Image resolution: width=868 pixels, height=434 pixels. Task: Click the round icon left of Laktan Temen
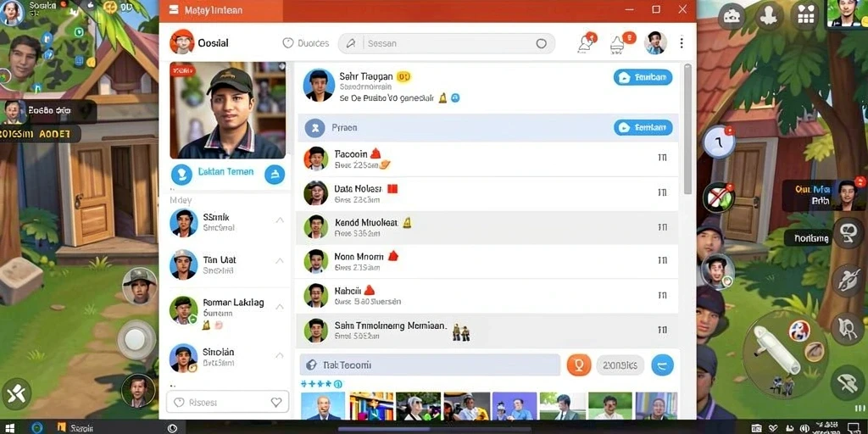[181, 175]
